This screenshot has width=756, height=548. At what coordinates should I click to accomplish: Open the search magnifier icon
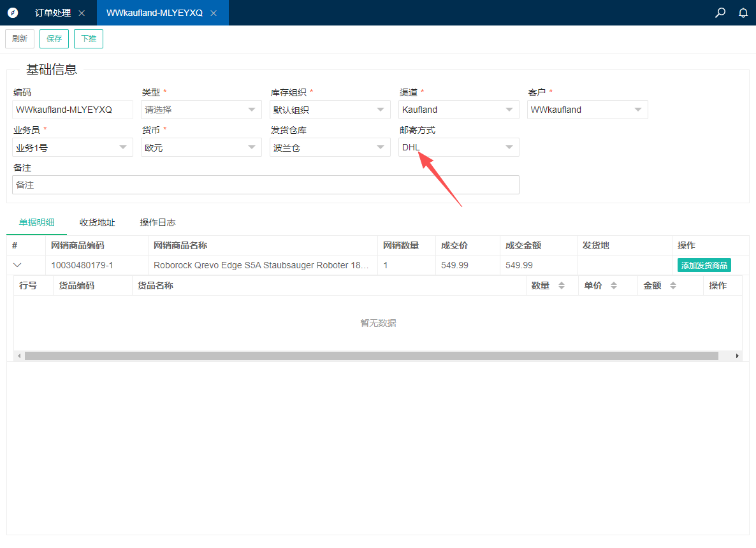click(x=720, y=13)
